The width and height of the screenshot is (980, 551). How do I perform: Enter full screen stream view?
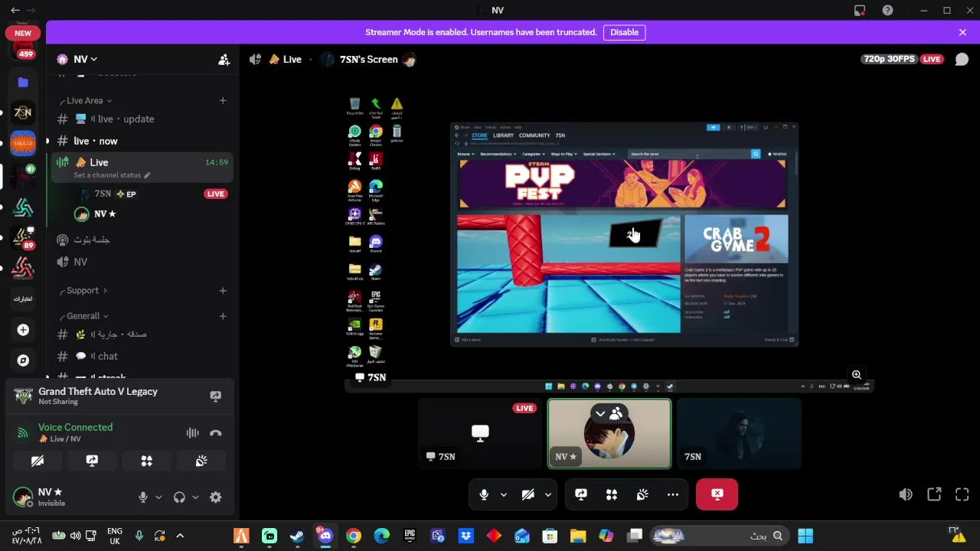pyautogui.click(x=962, y=494)
